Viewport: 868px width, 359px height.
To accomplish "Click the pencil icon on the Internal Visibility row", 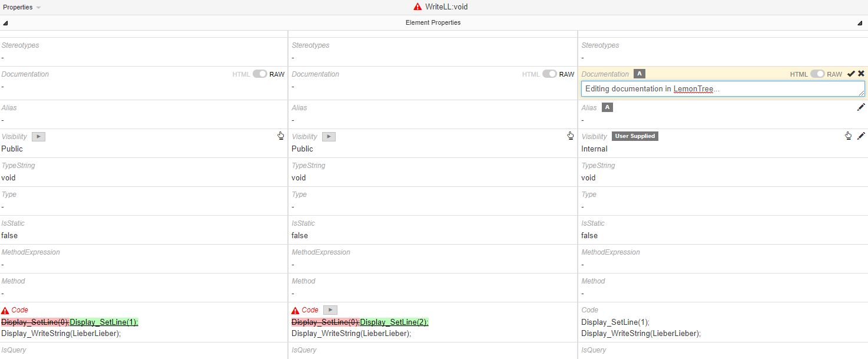I will 862,135.
